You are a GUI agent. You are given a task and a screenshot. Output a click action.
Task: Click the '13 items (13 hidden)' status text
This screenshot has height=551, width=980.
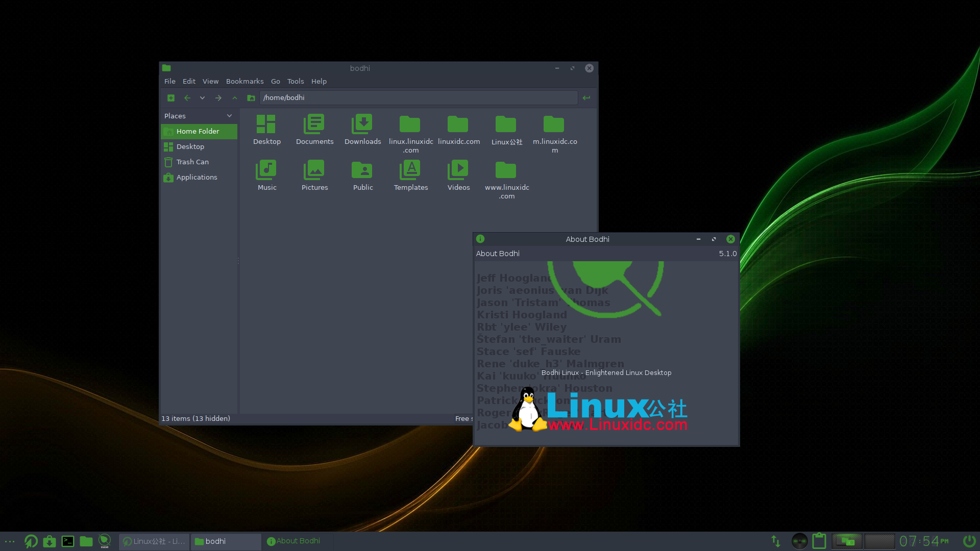coord(195,418)
